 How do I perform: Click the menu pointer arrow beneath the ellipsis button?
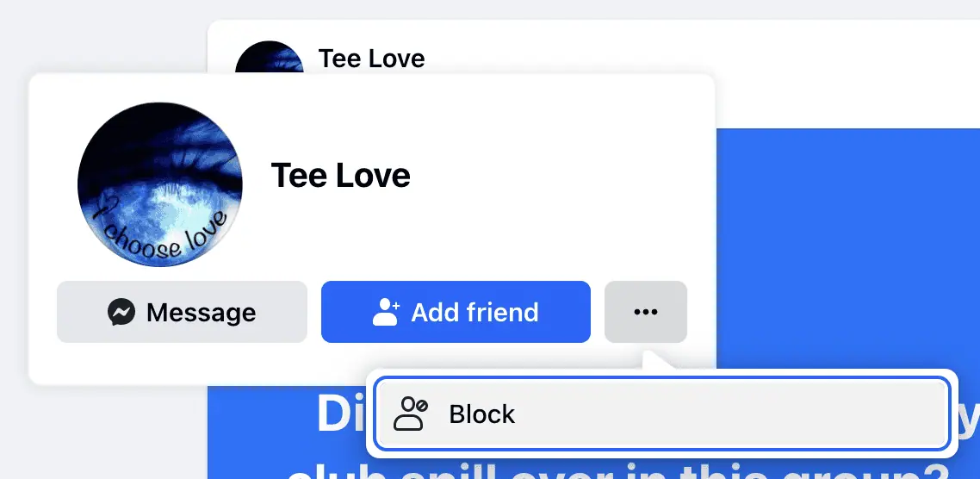(655, 360)
